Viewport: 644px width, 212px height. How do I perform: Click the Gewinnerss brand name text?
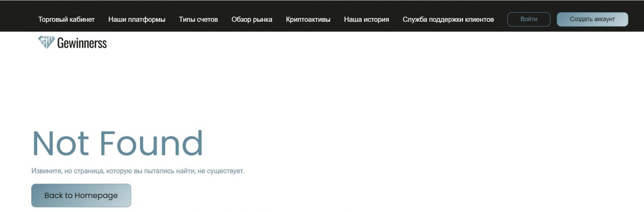[82, 43]
